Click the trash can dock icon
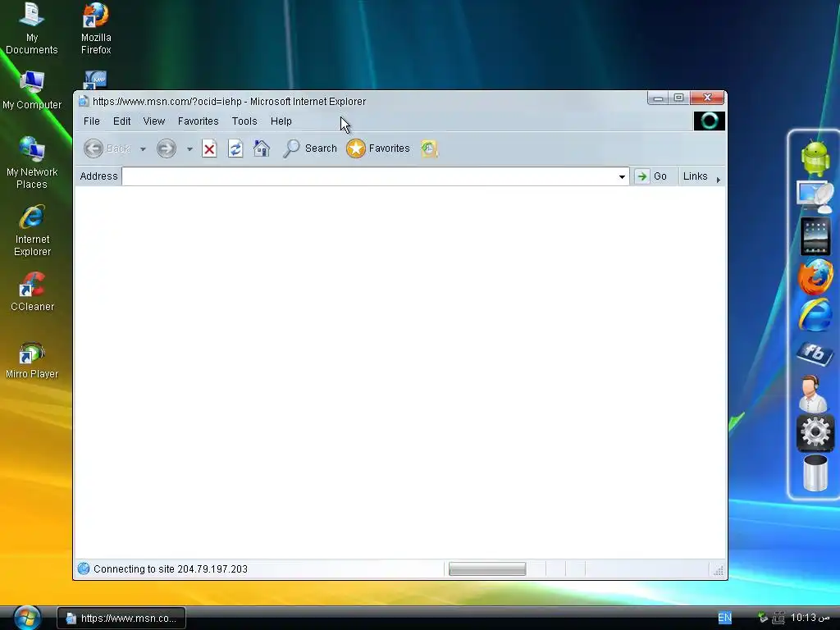This screenshot has height=630, width=840. [x=815, y=473]
